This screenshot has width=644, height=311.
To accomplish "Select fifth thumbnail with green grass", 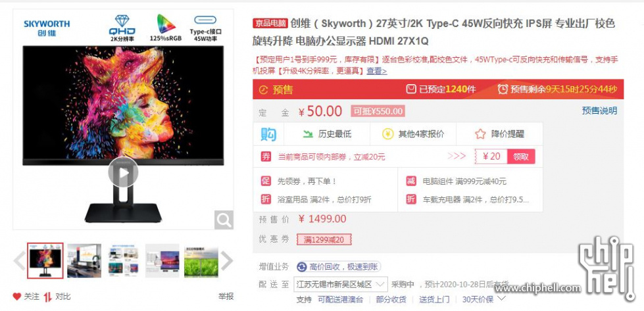I will click(x=201, y=260).
